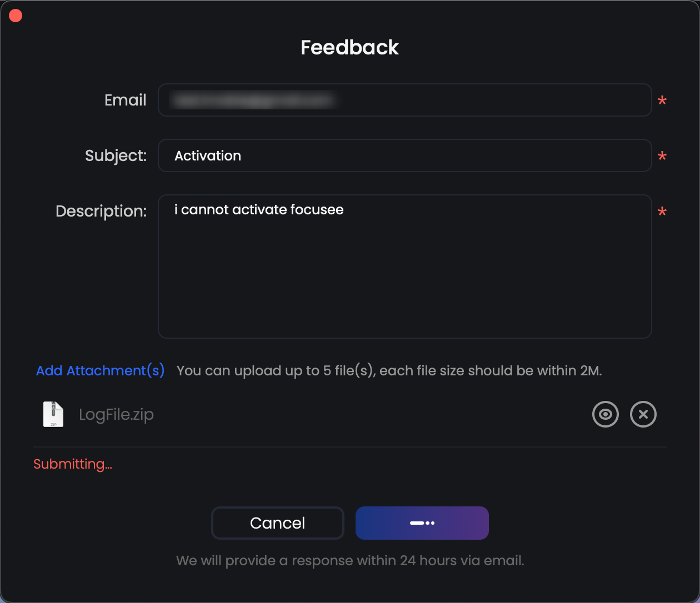Viewport: 700px width, 603px height.
Task: Click the Subject field containing Activation
Action: point(404,155)
